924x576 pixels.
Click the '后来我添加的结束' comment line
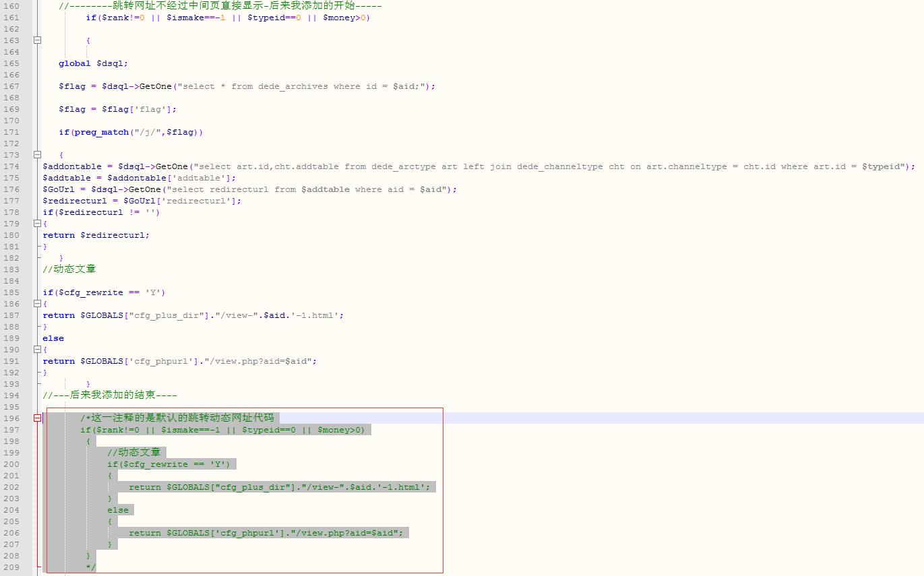[x=109, y=395]
